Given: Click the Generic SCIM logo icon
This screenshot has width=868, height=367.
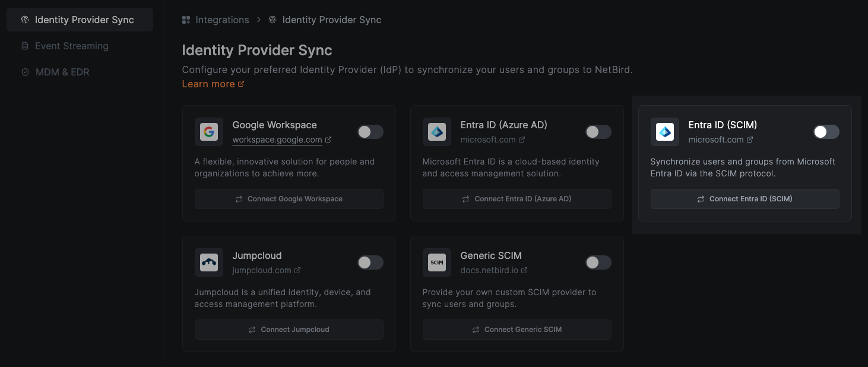Looking at the screenshot, I should click(437, 262).
